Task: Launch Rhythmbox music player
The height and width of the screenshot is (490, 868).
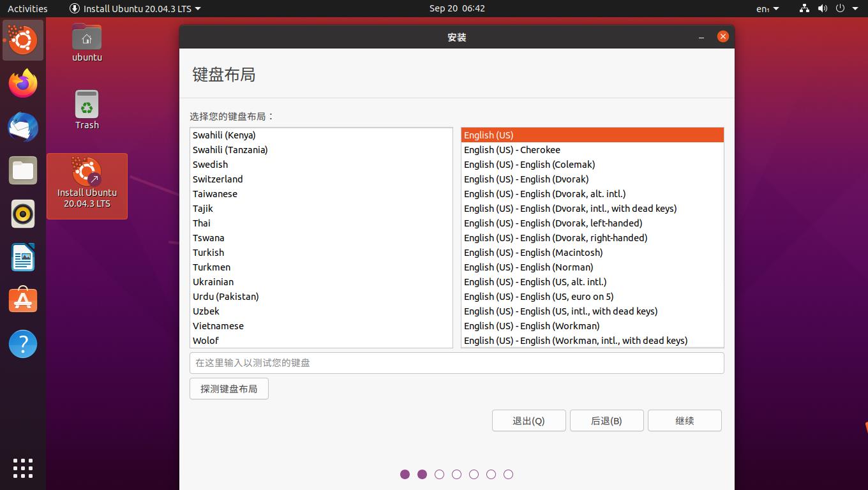Action: tap(23, 214)
